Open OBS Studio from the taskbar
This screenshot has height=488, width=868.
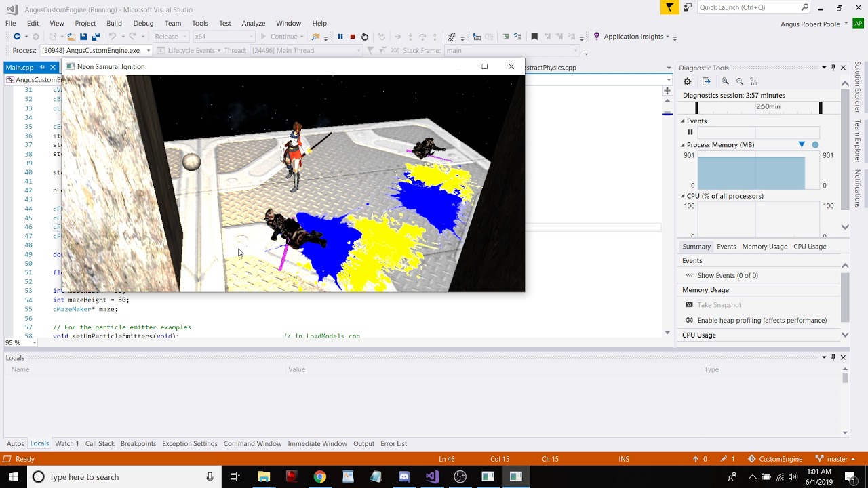460,476
